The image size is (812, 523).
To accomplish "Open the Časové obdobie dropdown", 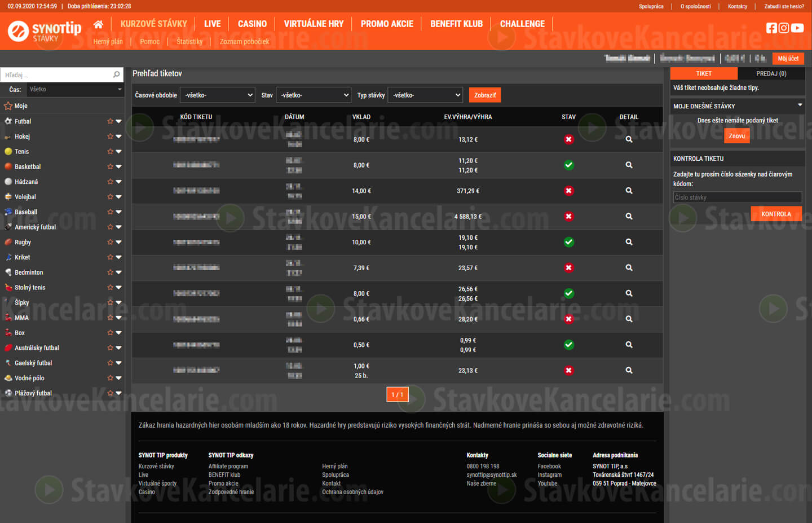I will tap(218, 95).
